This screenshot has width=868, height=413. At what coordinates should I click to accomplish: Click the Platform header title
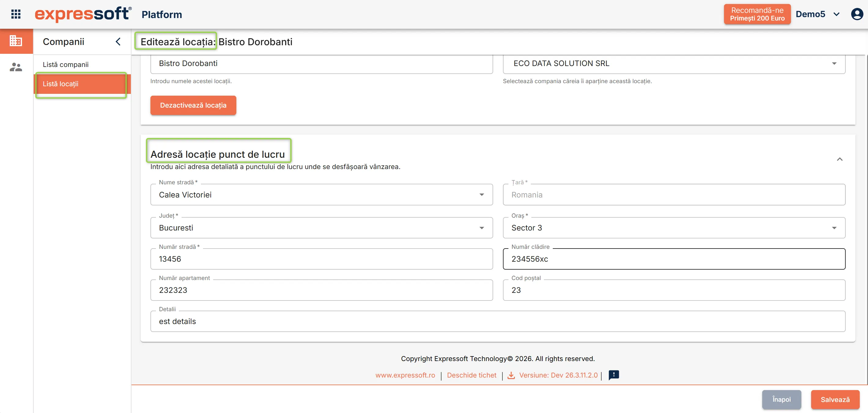click(162, 14)
